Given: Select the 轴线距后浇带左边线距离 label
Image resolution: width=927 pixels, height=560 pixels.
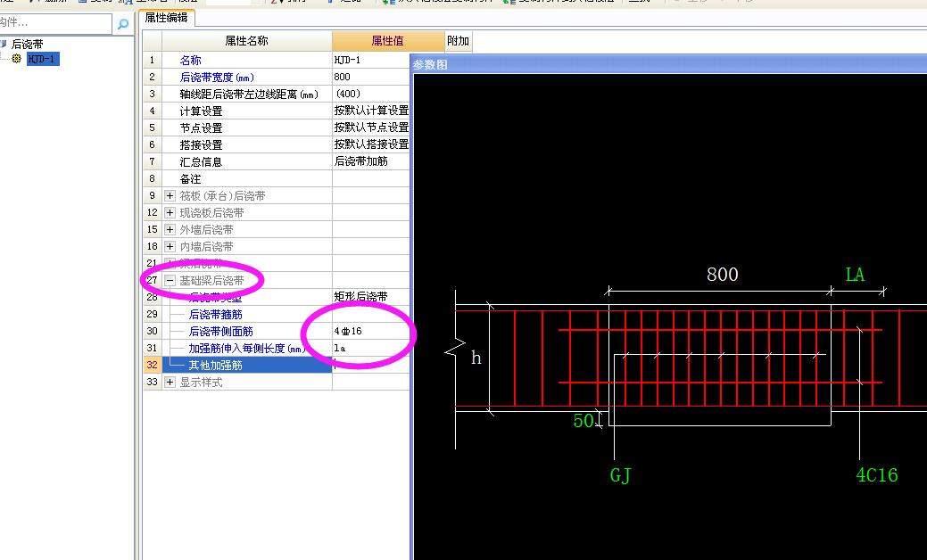Looking at the screenshot, I should pos(249,95).
